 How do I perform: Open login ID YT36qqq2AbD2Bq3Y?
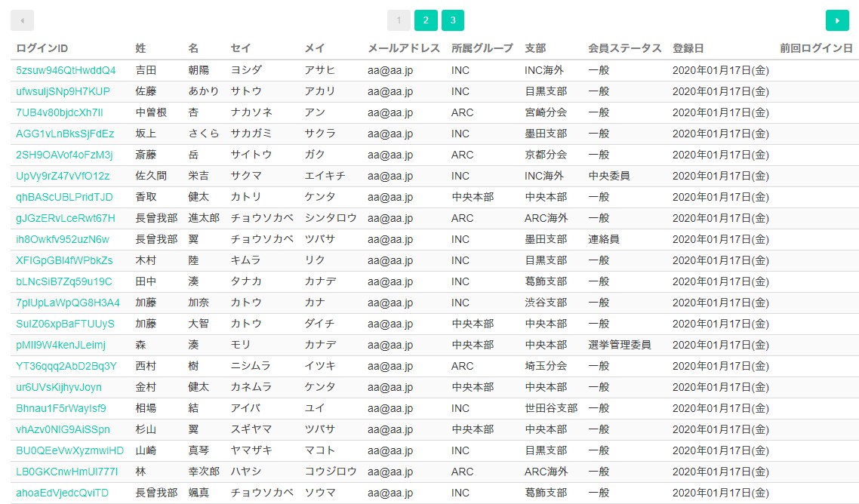[x=66, y=366]
